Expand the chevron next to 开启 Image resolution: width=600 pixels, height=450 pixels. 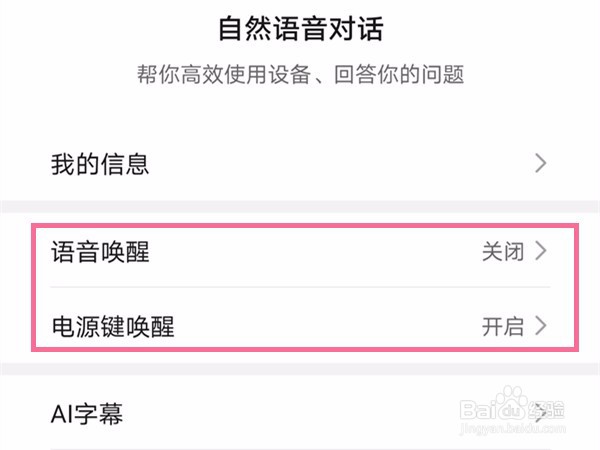click(x=541, y=326)
